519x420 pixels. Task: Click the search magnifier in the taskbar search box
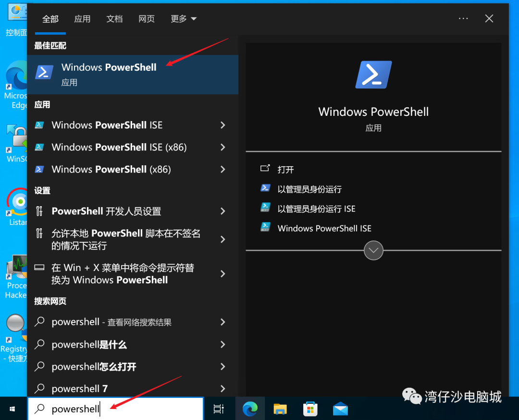40,409
